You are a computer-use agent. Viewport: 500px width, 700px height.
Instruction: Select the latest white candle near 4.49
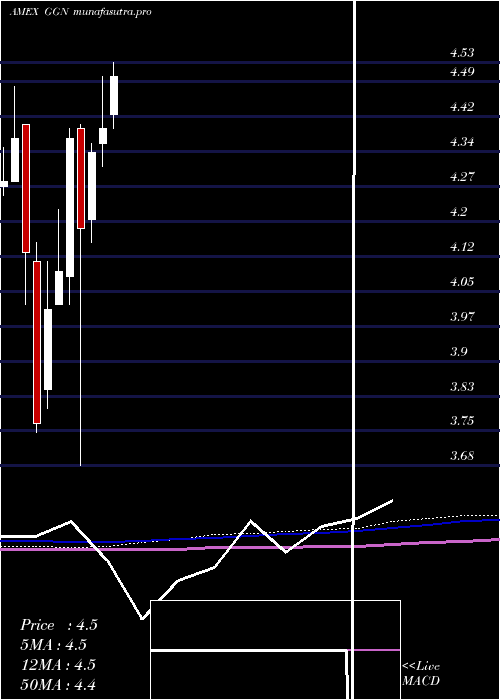click(114, 96)
